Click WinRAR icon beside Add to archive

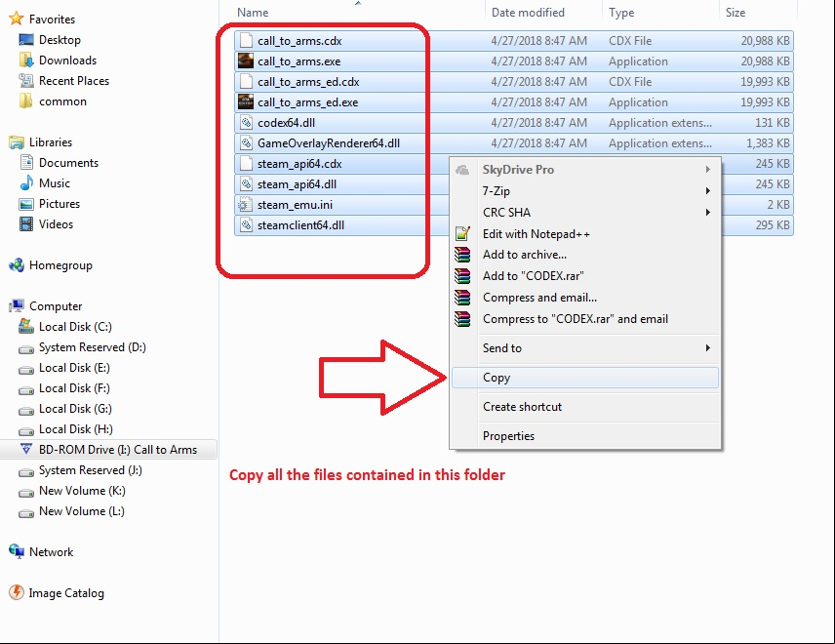[x=462, y=255]
